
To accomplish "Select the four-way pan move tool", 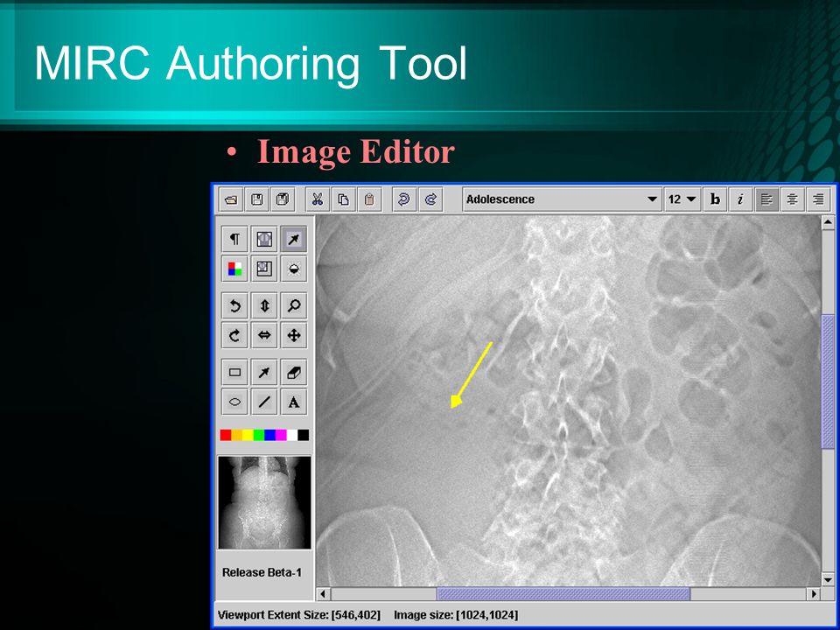I will pos(294,335).
